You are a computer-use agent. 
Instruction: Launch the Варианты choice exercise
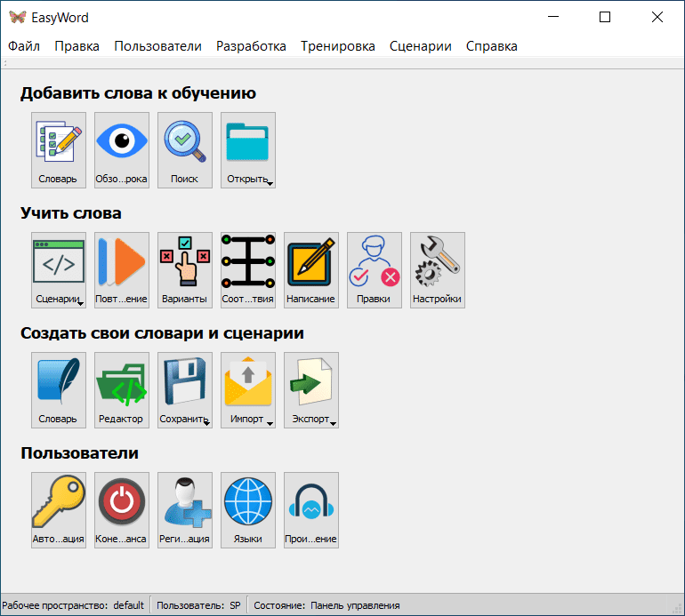click(x=185, y=270)
